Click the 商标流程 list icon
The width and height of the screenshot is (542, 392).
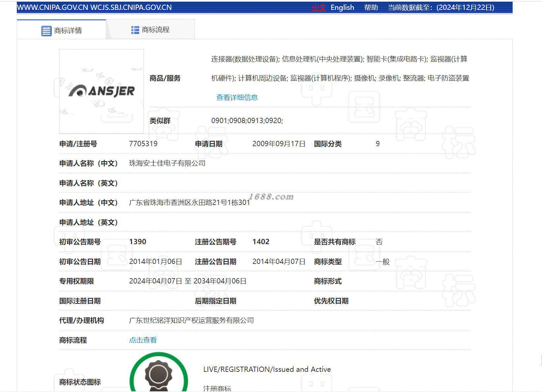tap(135, 30)
